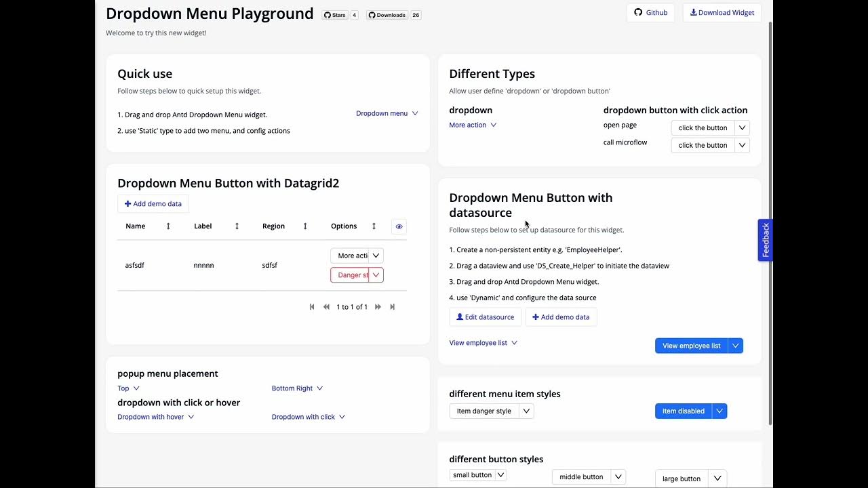The height and width of the screenshot is (488, 868).
Task: Go to the next datagrid page
Action: point(378,307)
